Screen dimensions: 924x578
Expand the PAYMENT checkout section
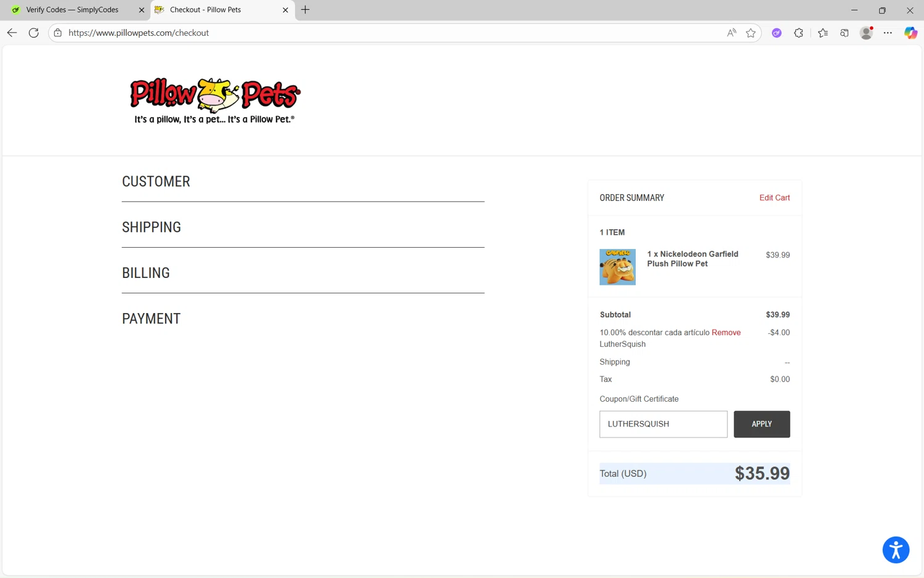[x=151, y=318]
